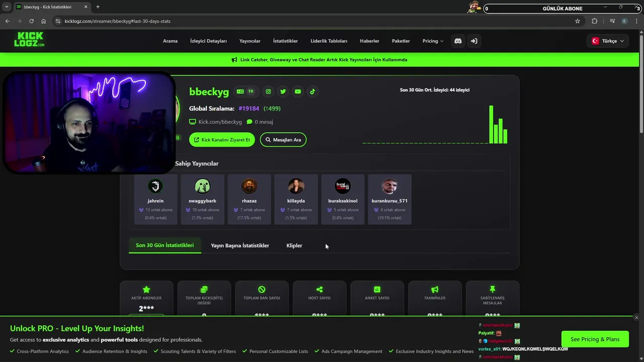Viewport: 644px width, 362px height.
Task: Open the killayda streamer card
Action: click(296, 199)
